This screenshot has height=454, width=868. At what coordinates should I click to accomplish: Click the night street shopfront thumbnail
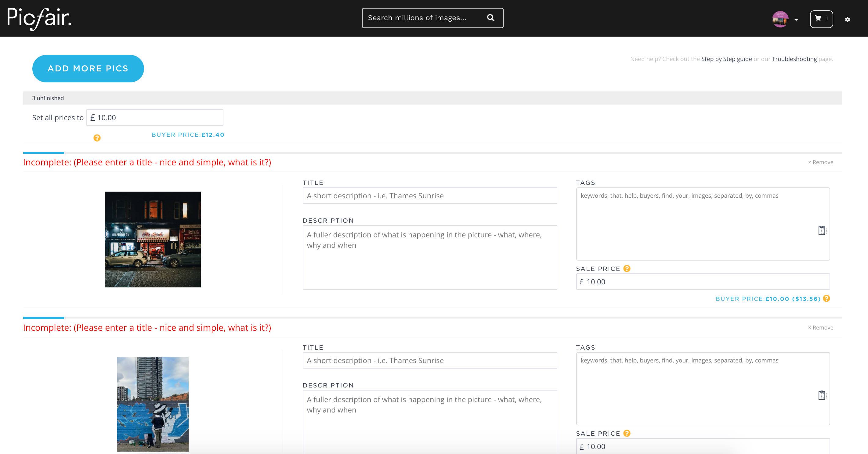[153, 240]
